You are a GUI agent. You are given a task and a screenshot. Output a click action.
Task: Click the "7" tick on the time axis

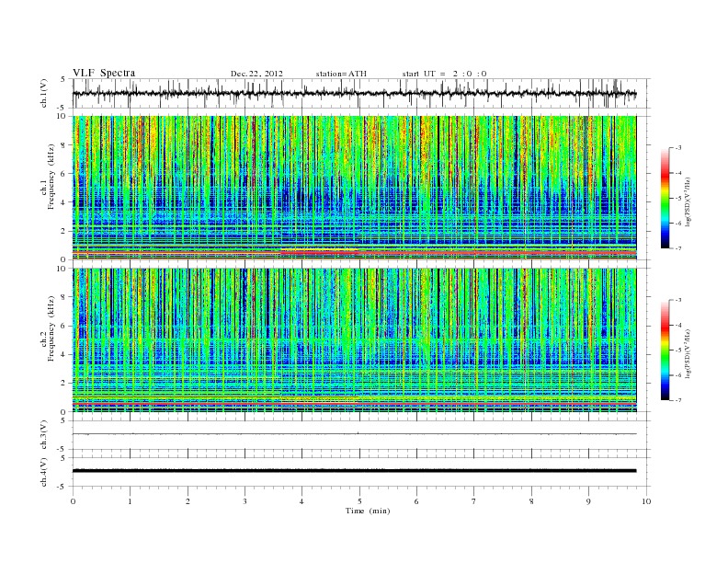pos(474,501)
